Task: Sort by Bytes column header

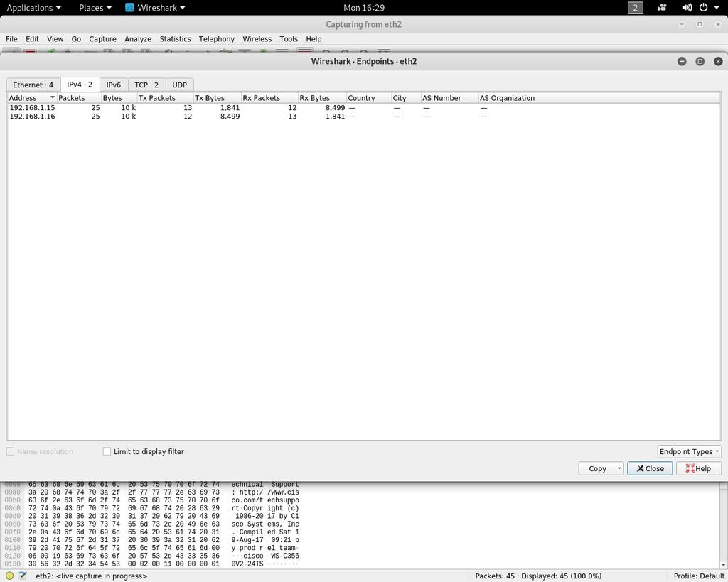Action: pyautogui.click(x=119, y=98)
